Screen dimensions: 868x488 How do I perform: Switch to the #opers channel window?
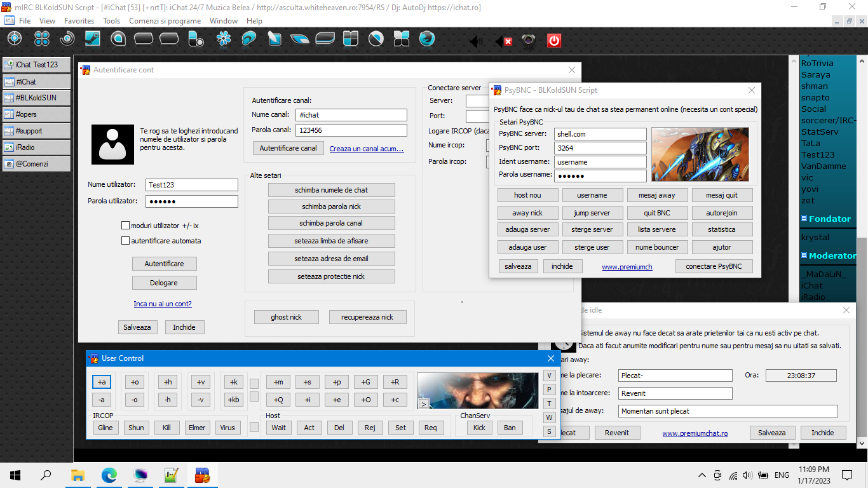coord(36,114)
